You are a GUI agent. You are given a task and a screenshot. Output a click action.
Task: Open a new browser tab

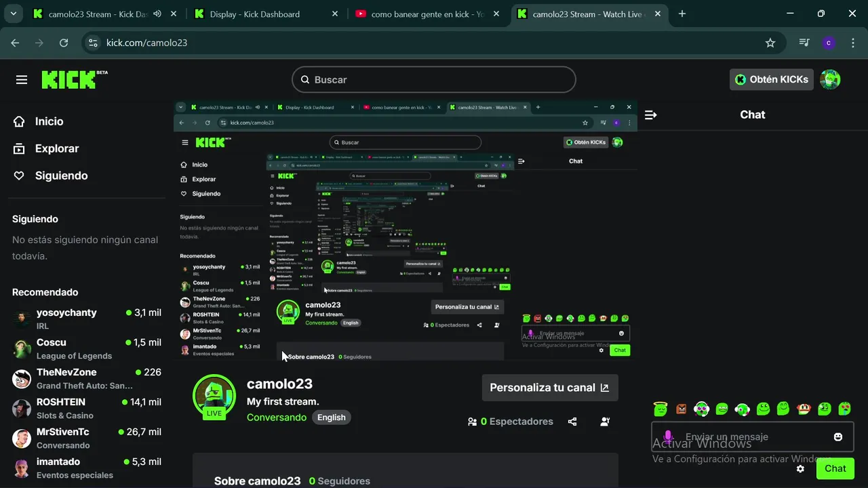[682, 14]
